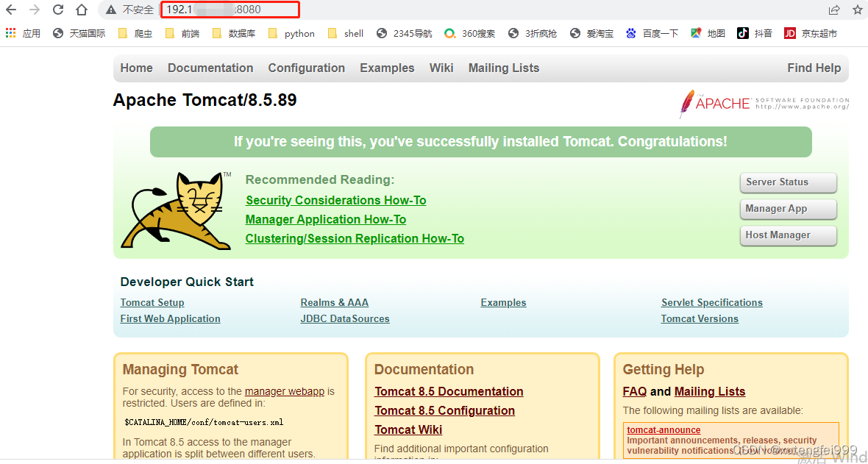Click the Server Status button
Viewport: 868px width, 464px height.
tap(789, 182)
